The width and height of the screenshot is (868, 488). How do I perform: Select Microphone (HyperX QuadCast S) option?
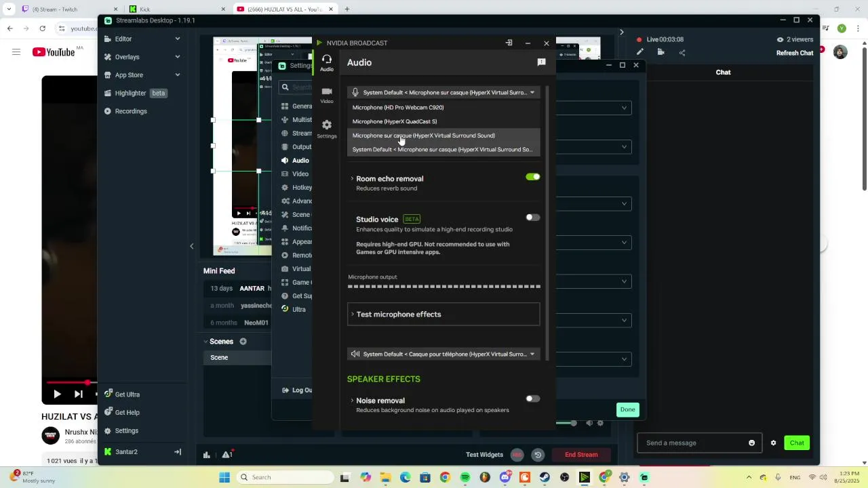point(443,121)
